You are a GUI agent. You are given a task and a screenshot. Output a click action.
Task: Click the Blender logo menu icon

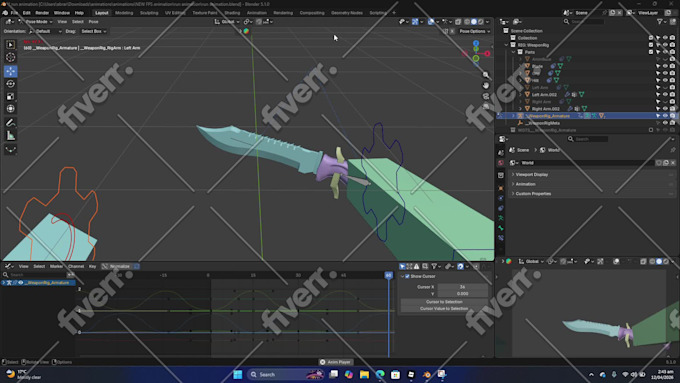5,13
